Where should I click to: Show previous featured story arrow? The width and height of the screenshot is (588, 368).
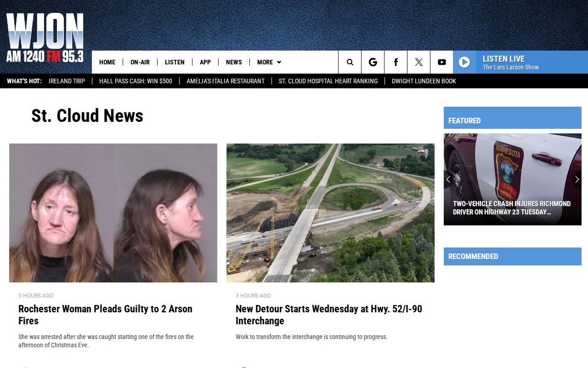coord(448,179)
